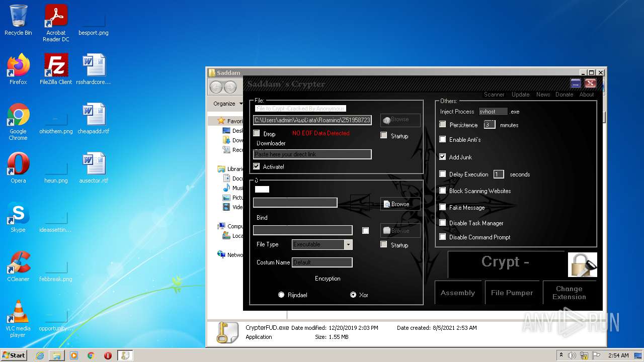
Task: Enable the Persistence checkbox
Action: tap(443, 124)
